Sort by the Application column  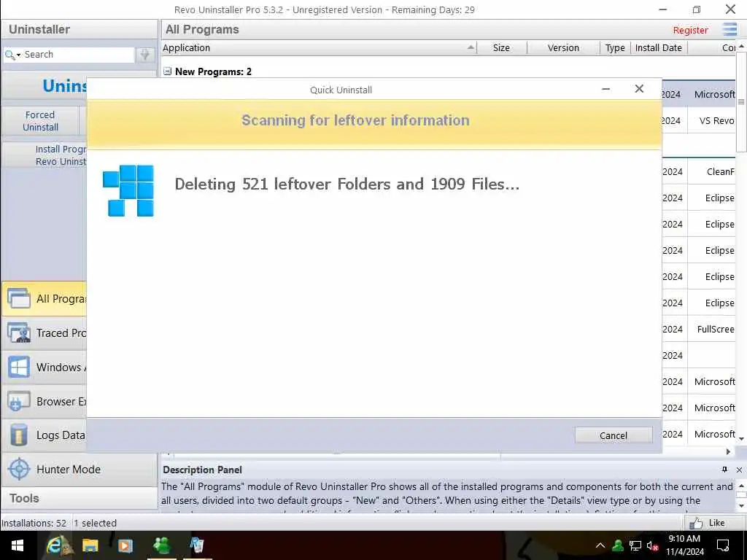click(319, 47)
